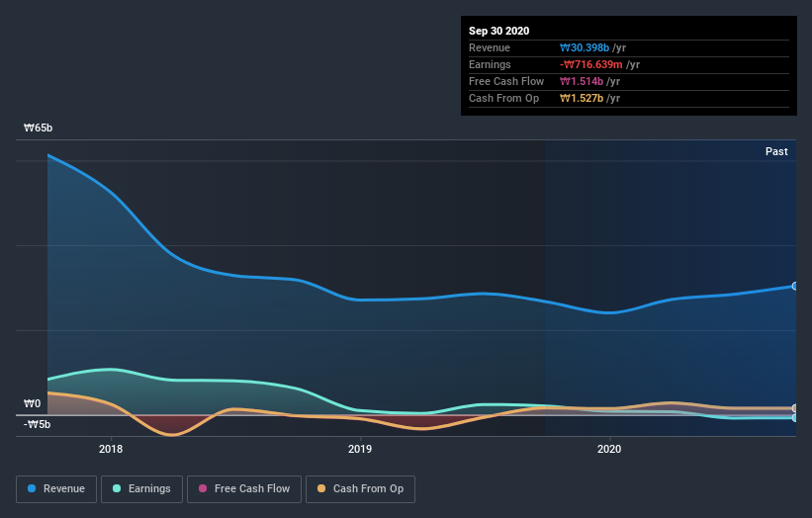
Task: Click the 'Past' label in the chart
Action: pyautogui.click(x=776, y=151)
